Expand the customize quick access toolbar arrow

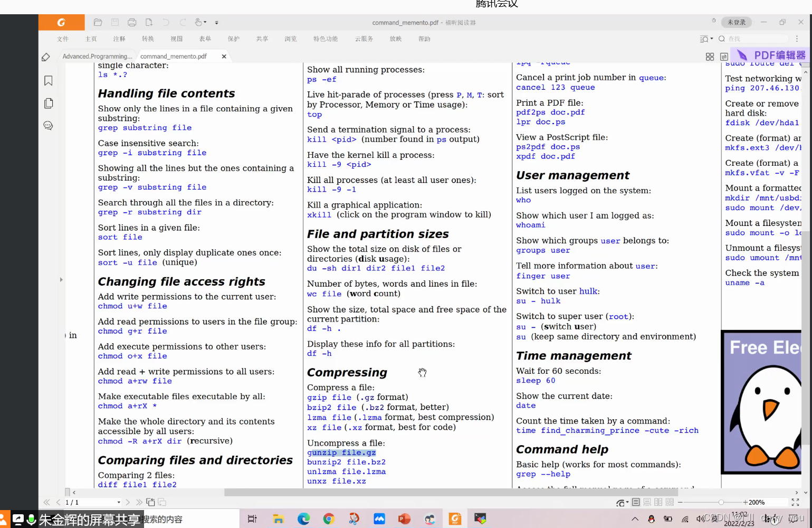(216, 23)
